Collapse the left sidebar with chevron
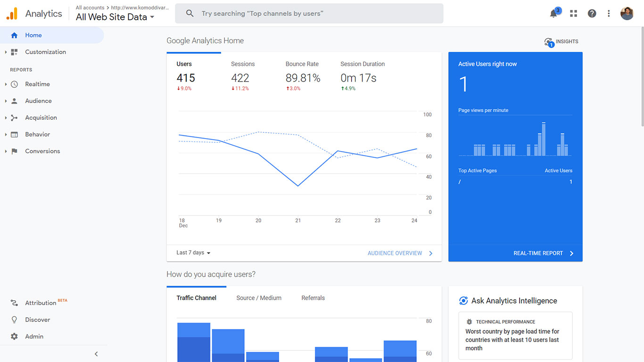 (96, 354)
